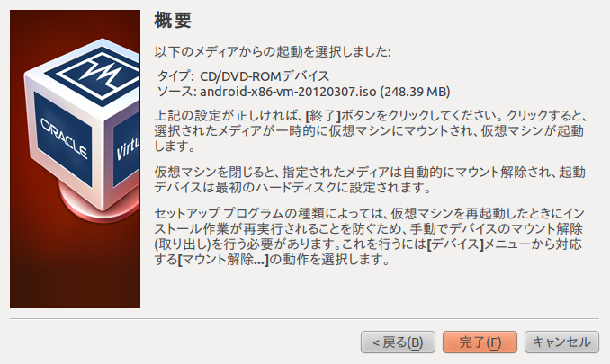Click the VM emblem atop the cube
Screen dimensions: 610x364
[99, 73]
